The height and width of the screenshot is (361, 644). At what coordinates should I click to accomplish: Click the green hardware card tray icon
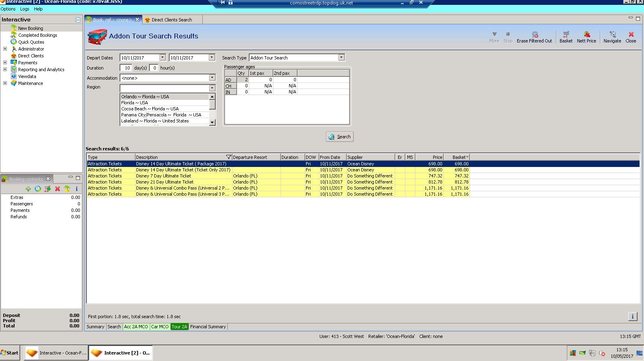pyautogui.click(x=583, y=353)
